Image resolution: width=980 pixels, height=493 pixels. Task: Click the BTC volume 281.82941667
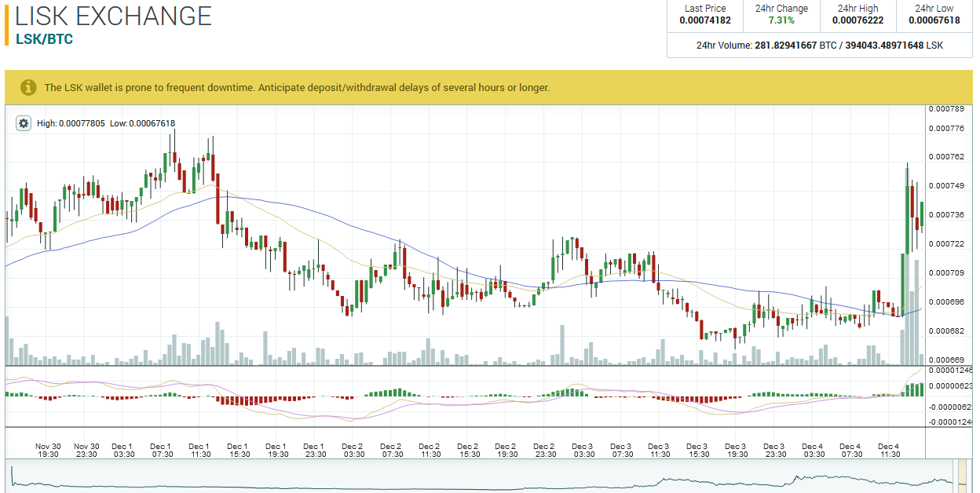[x=785, y=46]
